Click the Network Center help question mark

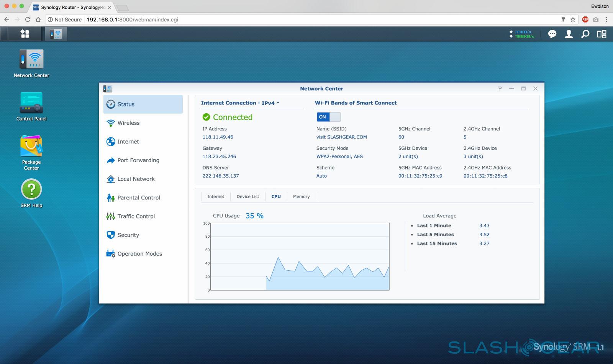click(x=500, y=88)
